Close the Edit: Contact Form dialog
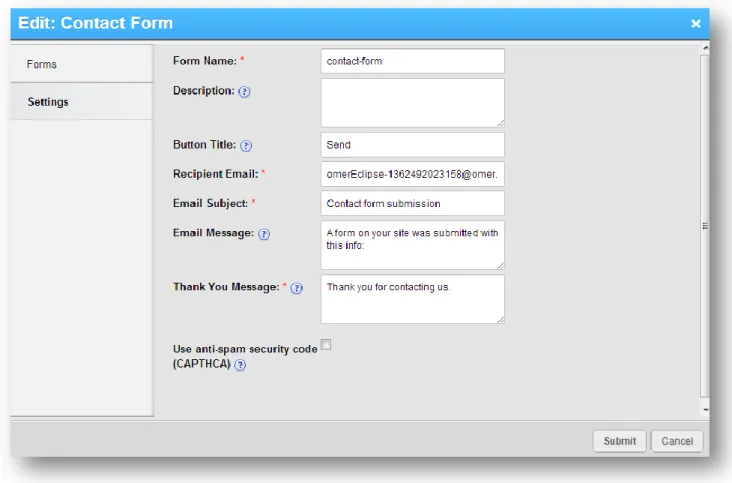Viewport: 732px width, 483px height. (696, 23)
